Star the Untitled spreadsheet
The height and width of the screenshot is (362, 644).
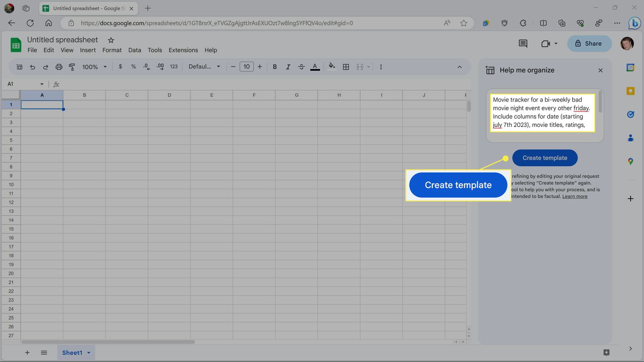click(x=111, y=40)
